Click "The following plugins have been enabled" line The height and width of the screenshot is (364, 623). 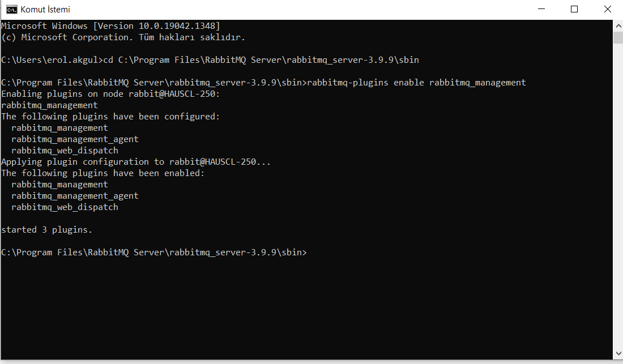(103, 173)
